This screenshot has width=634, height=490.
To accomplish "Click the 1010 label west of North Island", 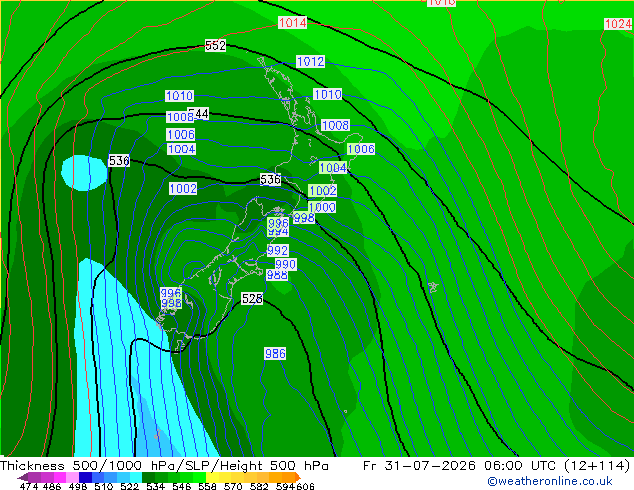I will [x=180, y=96].
